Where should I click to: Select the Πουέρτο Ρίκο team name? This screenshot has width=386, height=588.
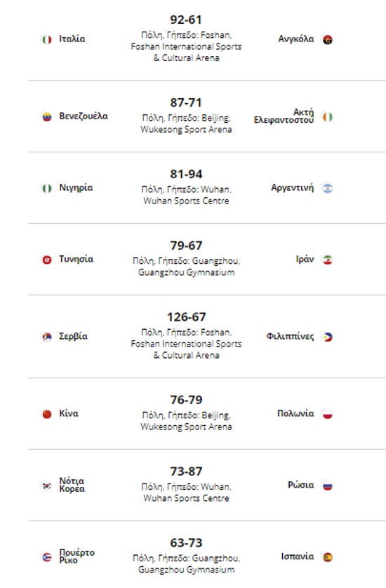click(x=77, y=556)
